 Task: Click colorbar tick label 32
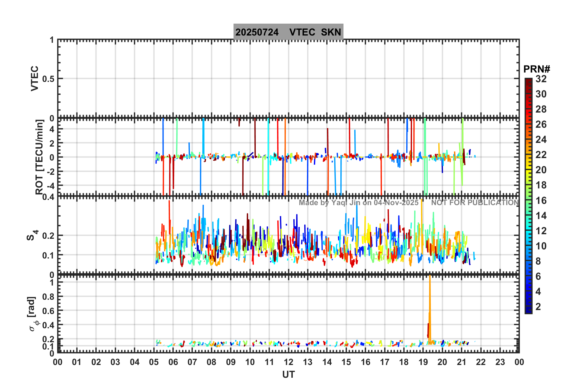point(541,79)
